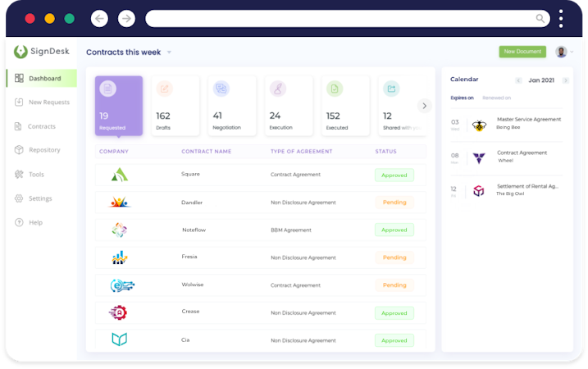This screenshot has width=588, height=369.
Task: Click the Dandler row company logo
Action: coord(119,202)
